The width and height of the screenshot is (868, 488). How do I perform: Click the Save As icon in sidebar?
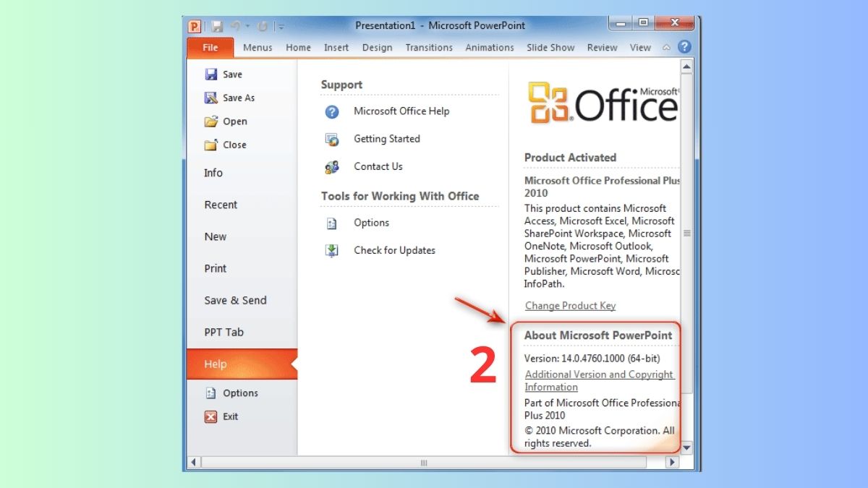211,98
